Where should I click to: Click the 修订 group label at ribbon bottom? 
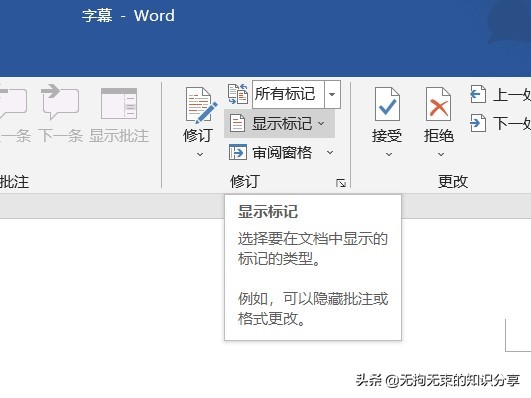click(245, 181)
